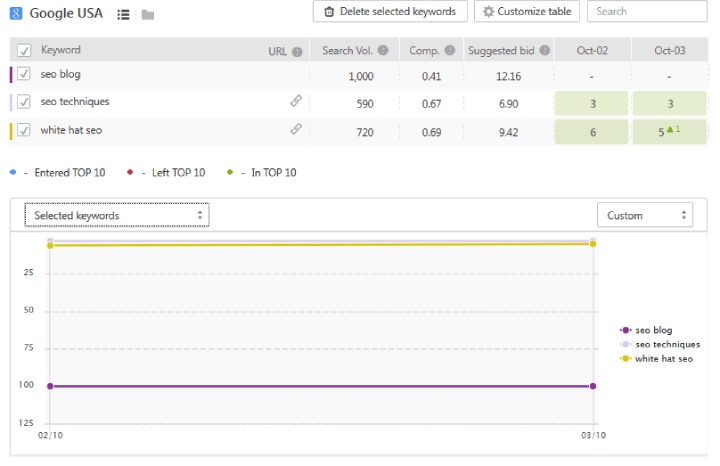Open the URL link for seo techniques

click(x=296, y=101)
